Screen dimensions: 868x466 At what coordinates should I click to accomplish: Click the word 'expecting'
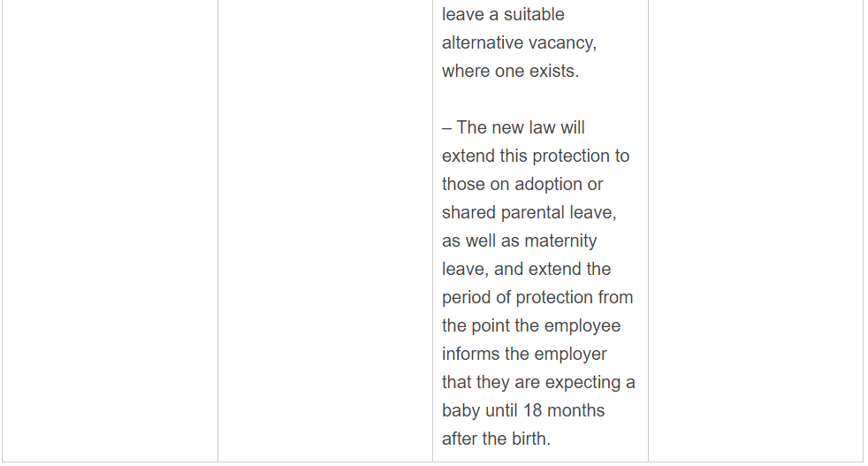[582, 383]
